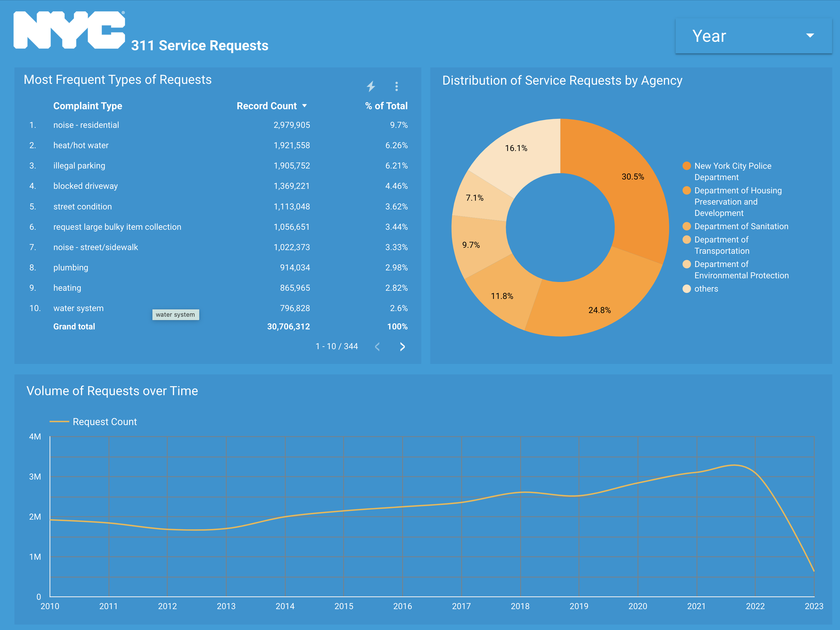840x630 pixels.
Task: Select the noise - street/sidewalk row
Action: tap(218, 247)
